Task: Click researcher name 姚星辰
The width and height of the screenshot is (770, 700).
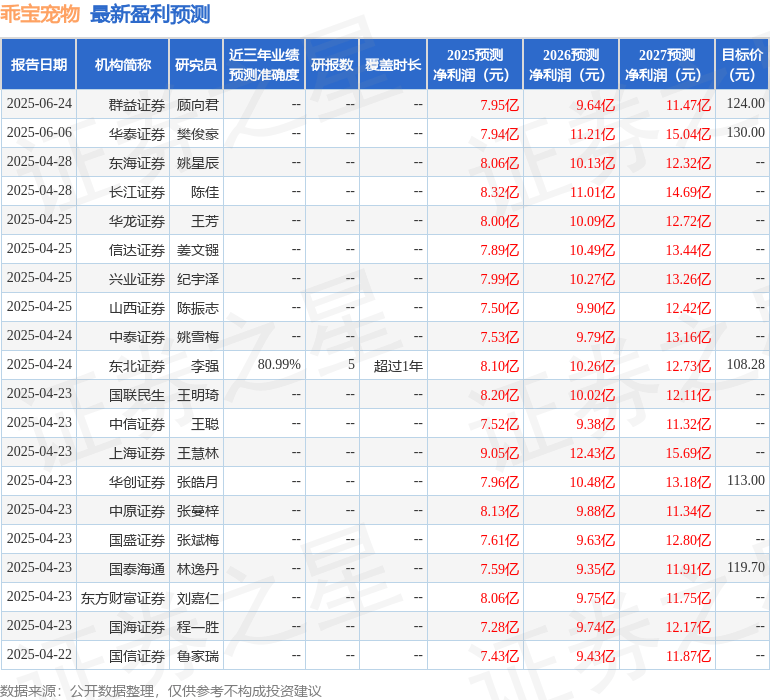Action: pyautogui.click(x=197, y=163)
